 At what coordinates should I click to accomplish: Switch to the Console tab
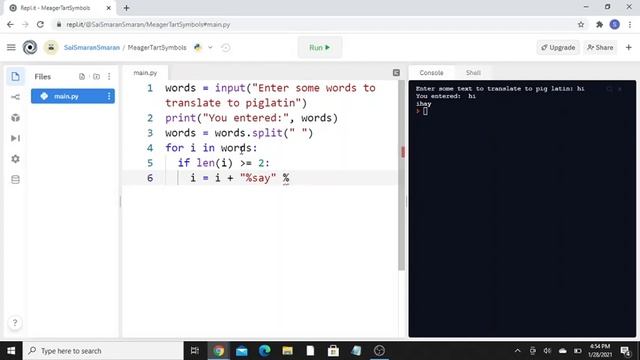(431, 73)
